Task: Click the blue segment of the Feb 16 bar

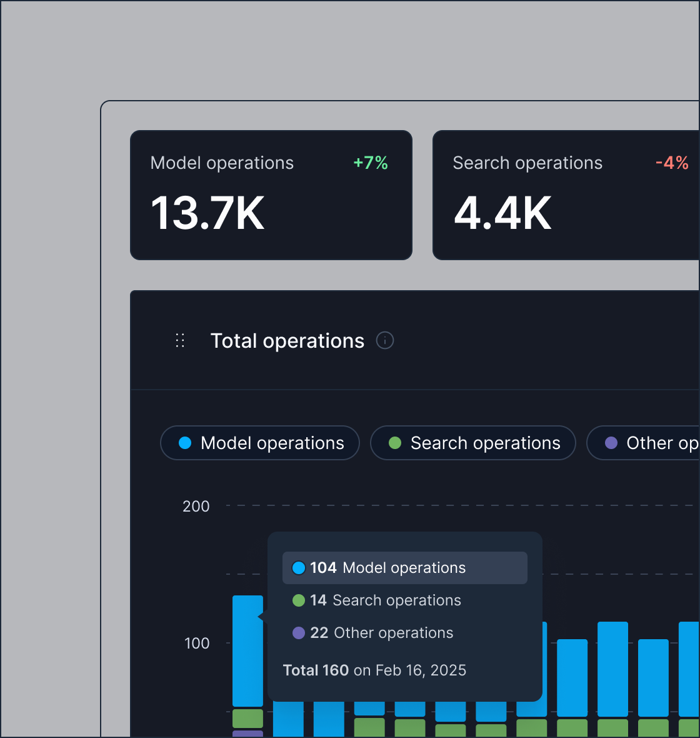Action: [247, 650]
